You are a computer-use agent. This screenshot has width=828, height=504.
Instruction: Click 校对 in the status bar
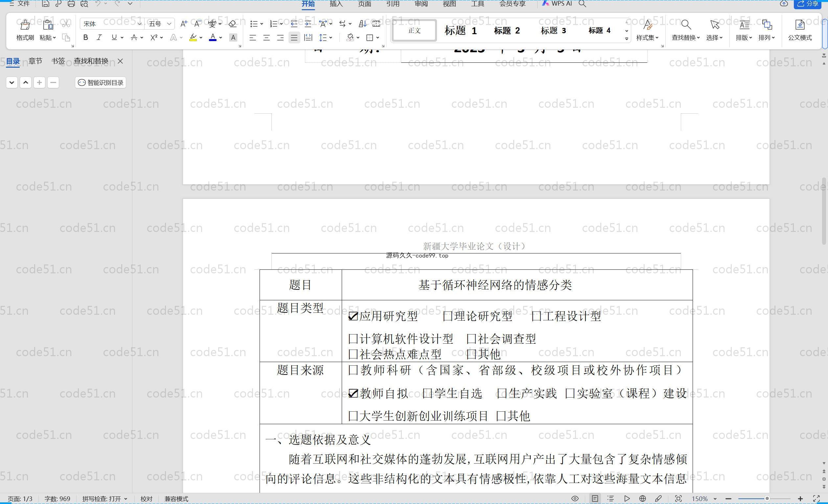(146, 499)
